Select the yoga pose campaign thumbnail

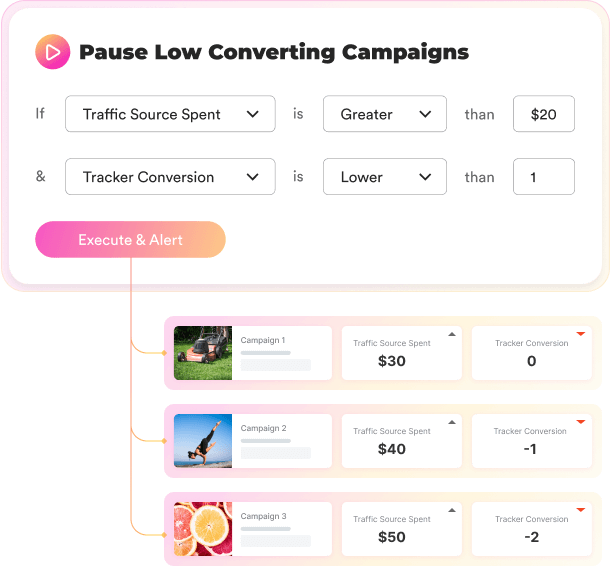coord(203,440)
